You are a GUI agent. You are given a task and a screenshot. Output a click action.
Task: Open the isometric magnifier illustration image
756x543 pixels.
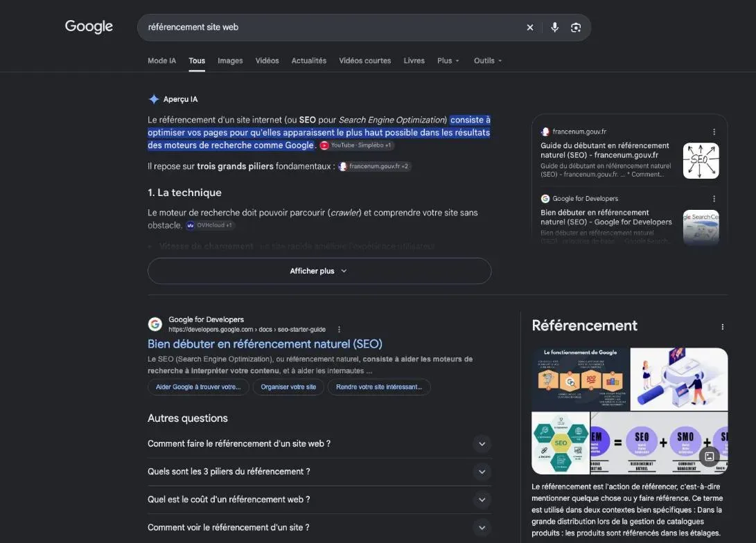tap(679, 379)
